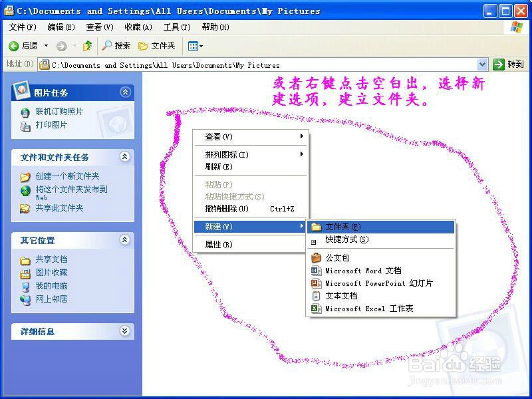Click the printer icon beside 打印图片
The image size is (532, 399).
pyautogui.click(x=25, y=126)
